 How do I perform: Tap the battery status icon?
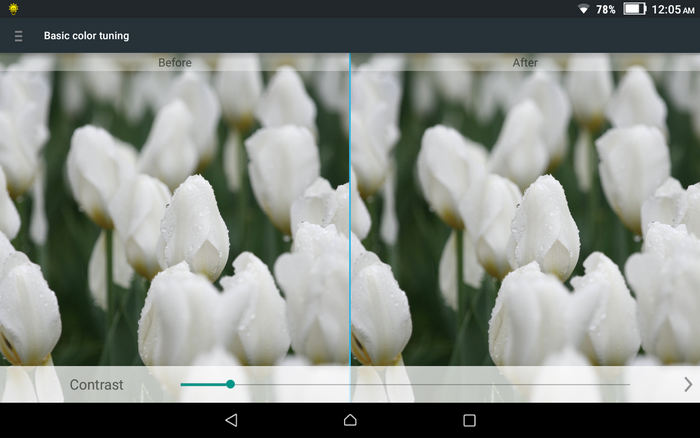[635, 9]
